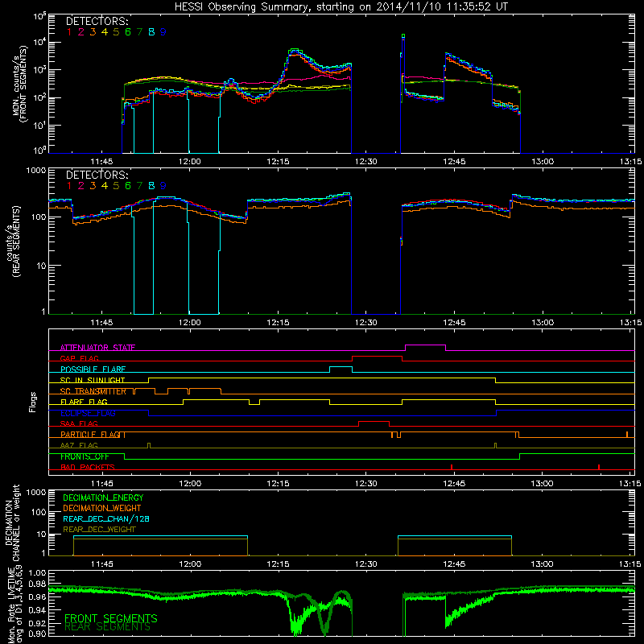Click detector number 8 in the rear segments legend
This screenshot has height=644, width=644.
coord(151,186)
